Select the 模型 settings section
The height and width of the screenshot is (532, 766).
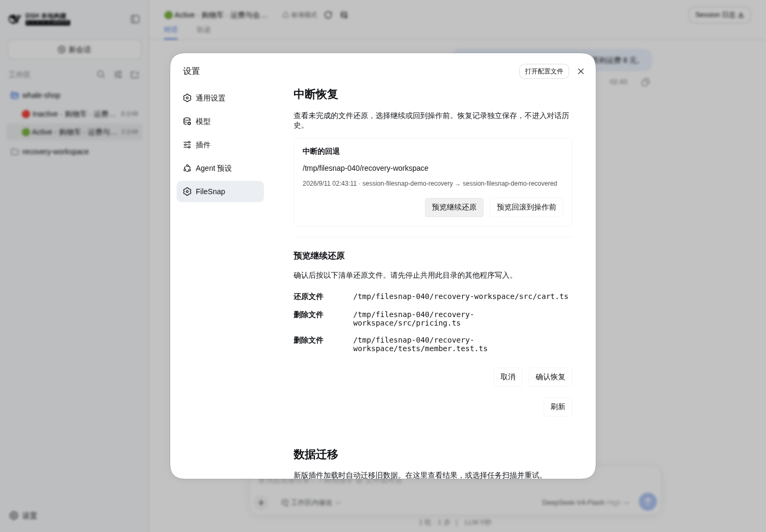[220, 121]
